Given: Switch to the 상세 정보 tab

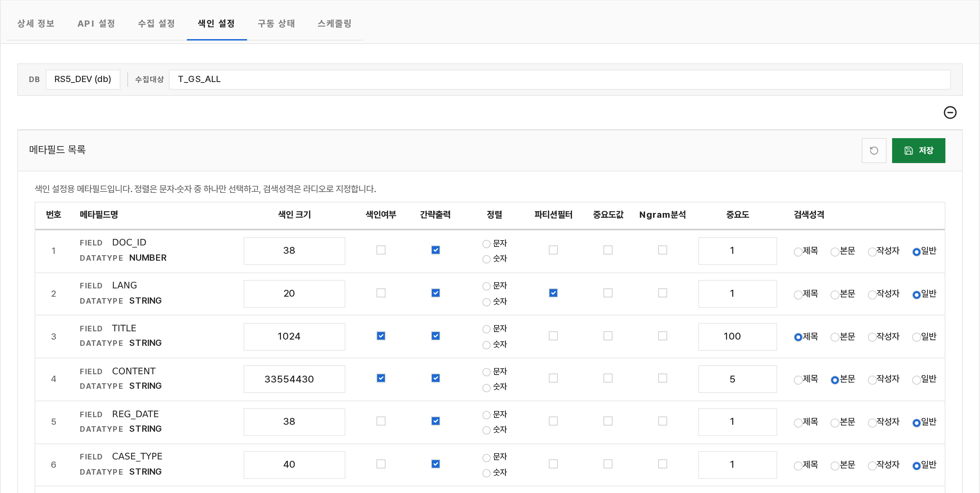Looking at the screenshot, I should (36, 24).
